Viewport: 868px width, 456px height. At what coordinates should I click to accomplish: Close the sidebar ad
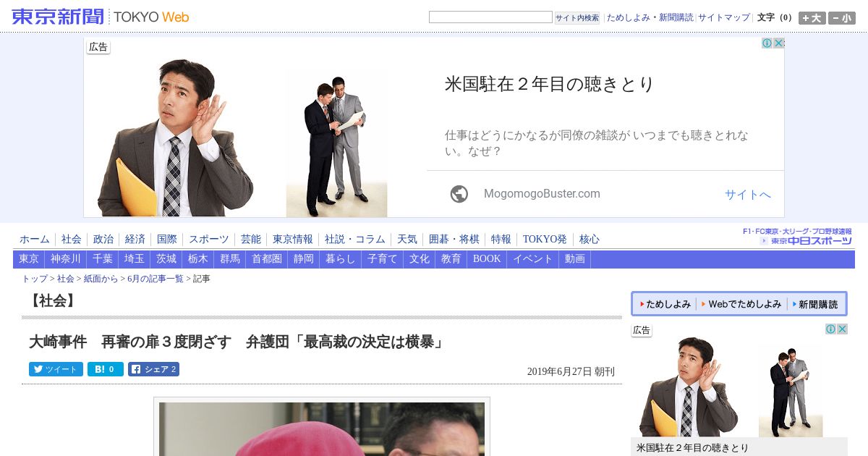coord(843,329)
